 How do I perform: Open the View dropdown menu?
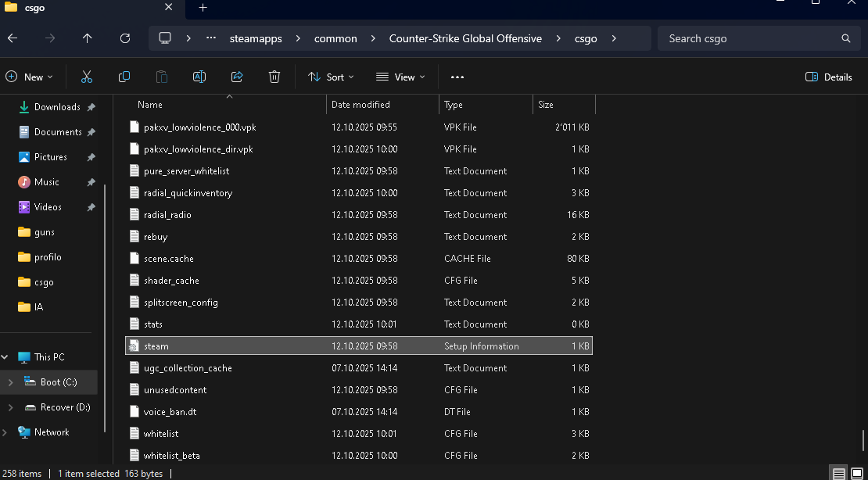tap(401, 77)
